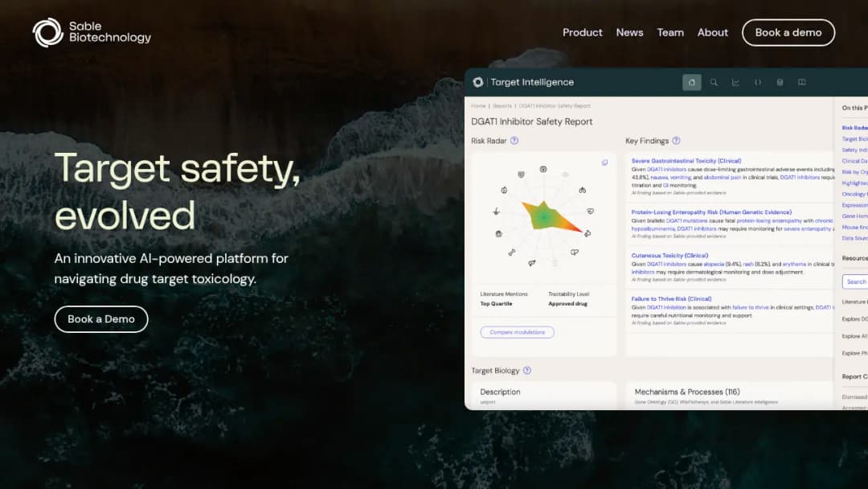Open the Product menu item
868x489 pixels.
pyautogui.click(x=583, y=33)
